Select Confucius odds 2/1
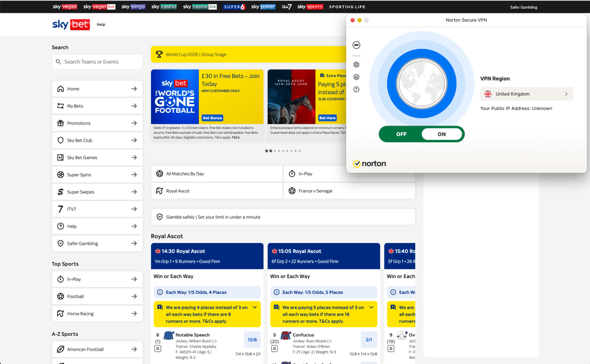The image size is (590, 364). (x=369, y=340)
